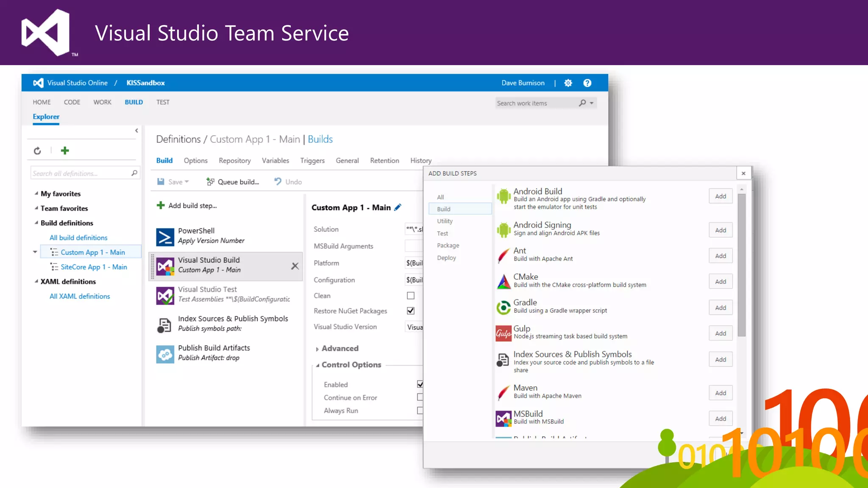Refresh the definitions list

37,151
